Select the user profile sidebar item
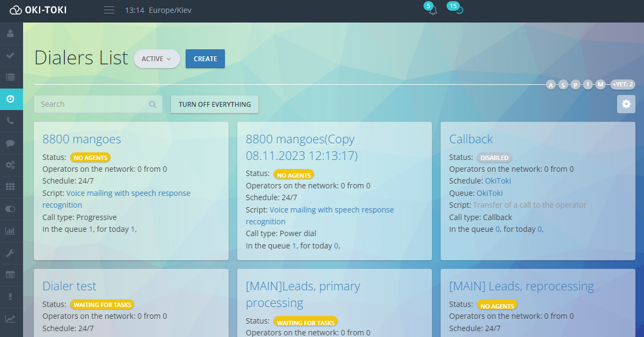 [x=11, y=34]
